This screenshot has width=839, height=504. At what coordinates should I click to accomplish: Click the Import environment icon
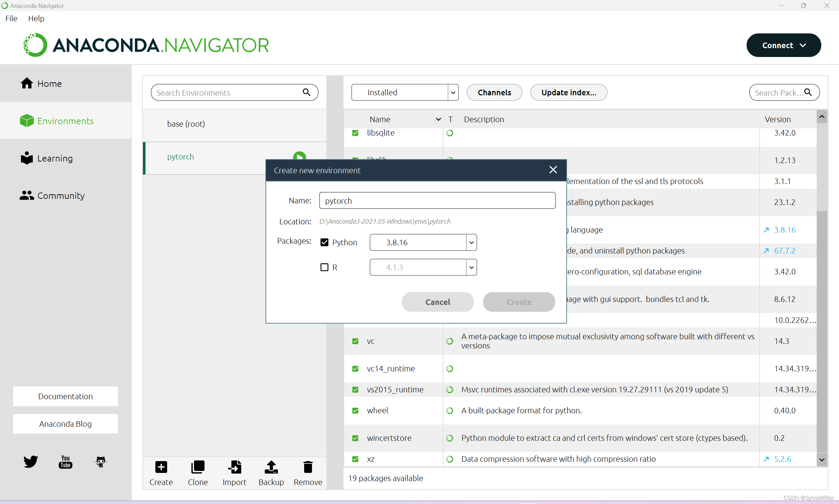234,467
